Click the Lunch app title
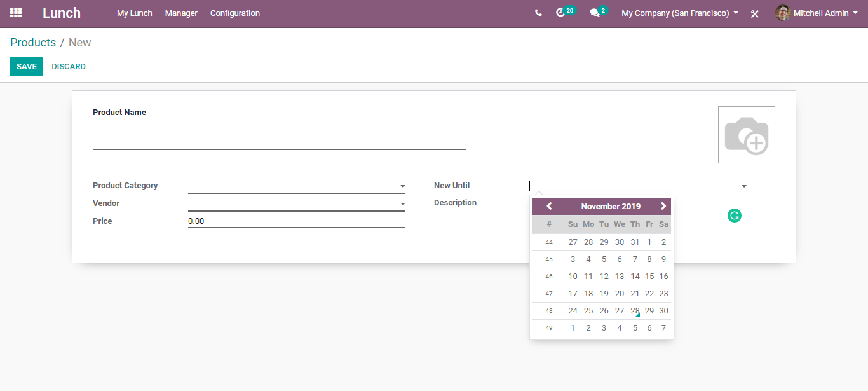Viewport: 868px width, 391px height. tap(62, 13)
